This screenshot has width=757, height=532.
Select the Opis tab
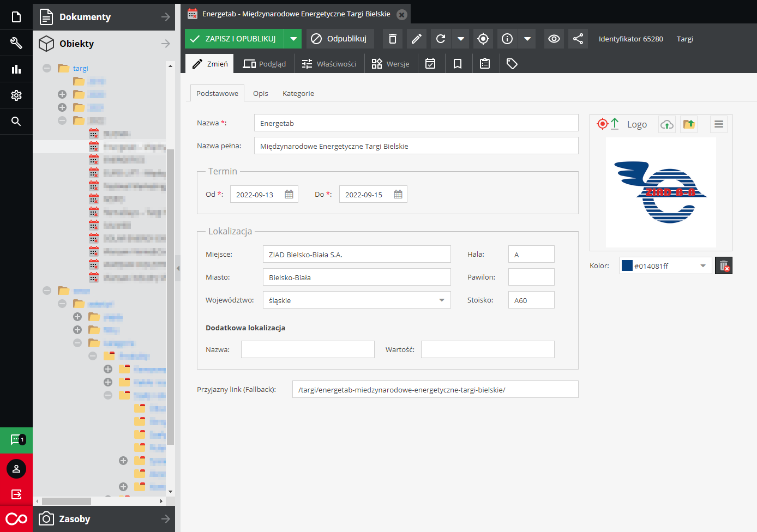point(261,93)
